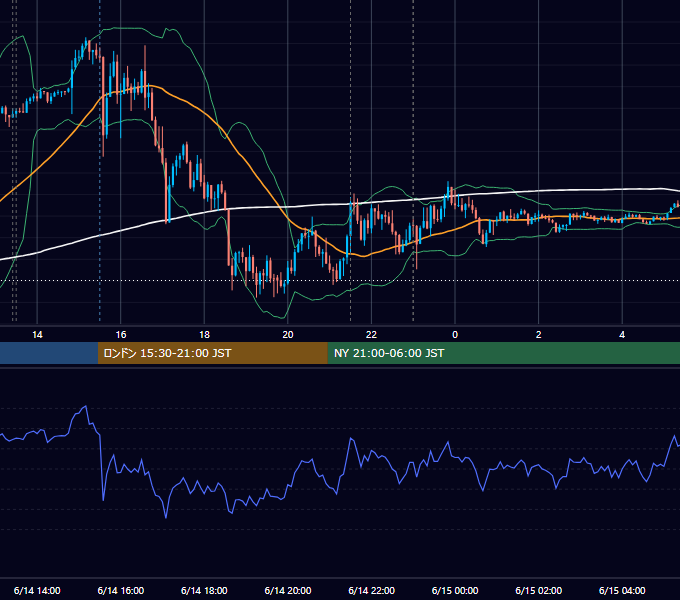Select the ロンドン 15:30-21:00 JST session bar
This screenshot has height=600, width=680.
(212, 353)
